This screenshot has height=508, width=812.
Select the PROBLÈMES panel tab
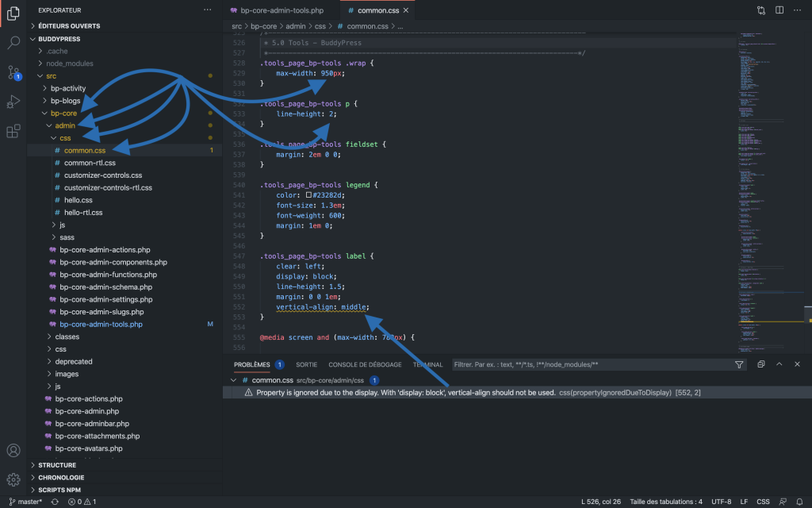click(251, 364)
